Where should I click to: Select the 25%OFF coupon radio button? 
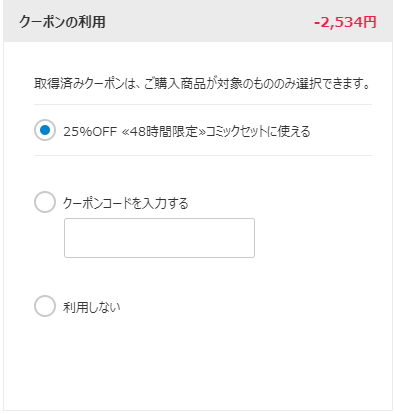(x=45, y=130)
